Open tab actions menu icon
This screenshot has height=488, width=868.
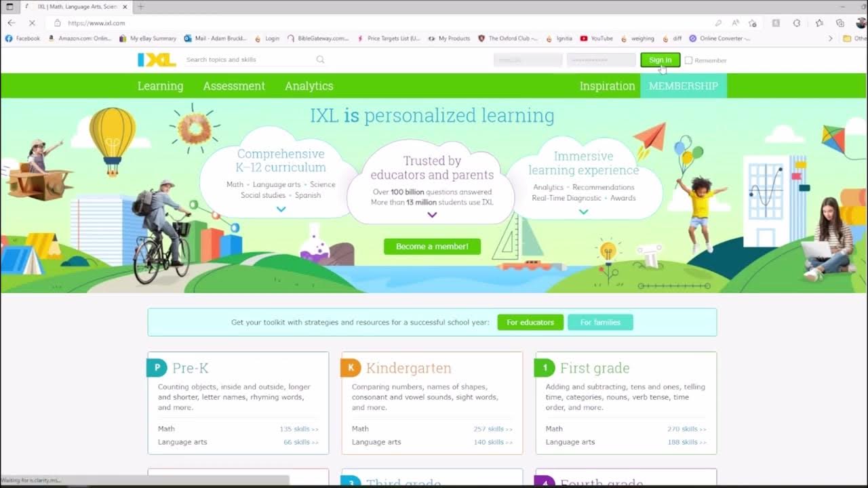9,7
